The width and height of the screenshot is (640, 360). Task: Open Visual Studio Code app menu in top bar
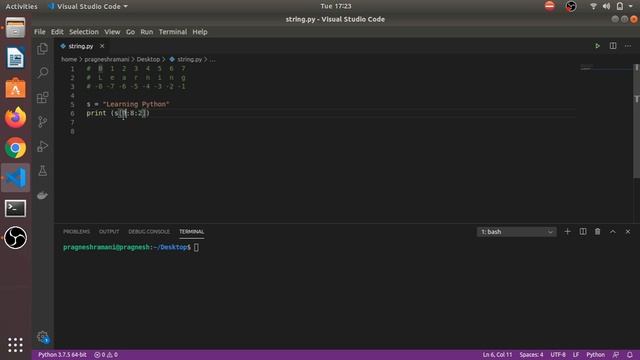coord(88,6)
